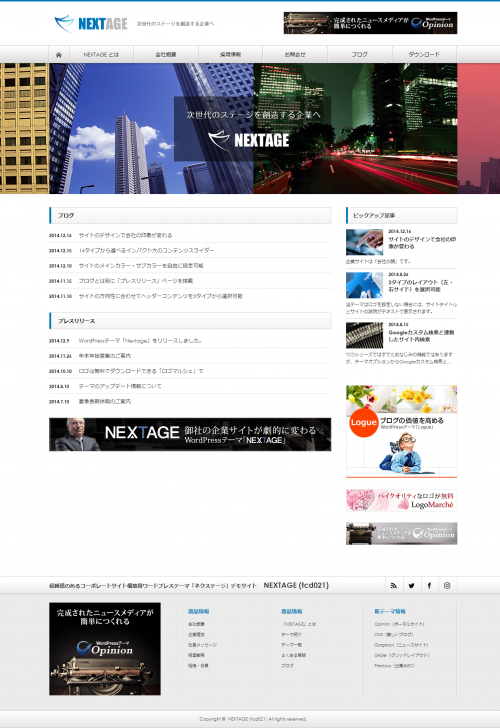
Task: Open the ダウンロード menu item
Action: [x=424, y=55]
